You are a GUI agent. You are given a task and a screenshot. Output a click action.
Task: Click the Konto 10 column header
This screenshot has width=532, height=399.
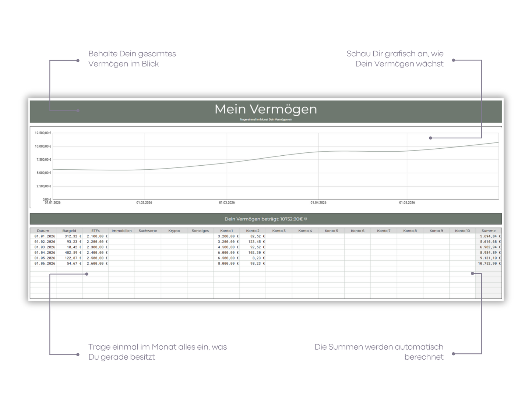462,231
